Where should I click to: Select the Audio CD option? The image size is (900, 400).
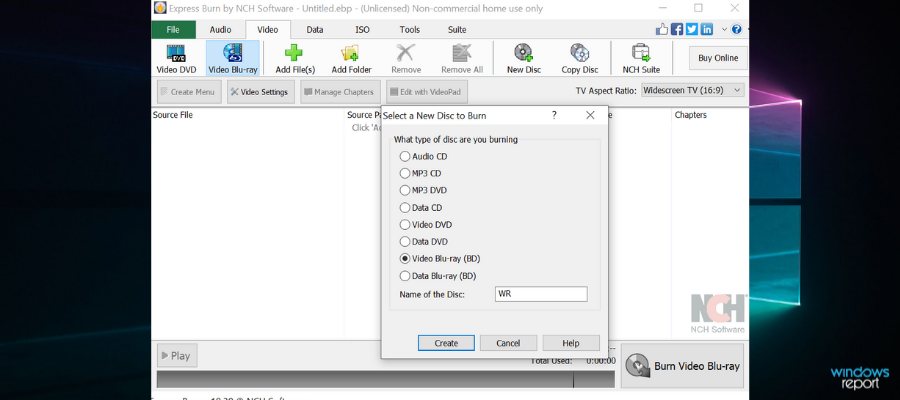(423, 156)
